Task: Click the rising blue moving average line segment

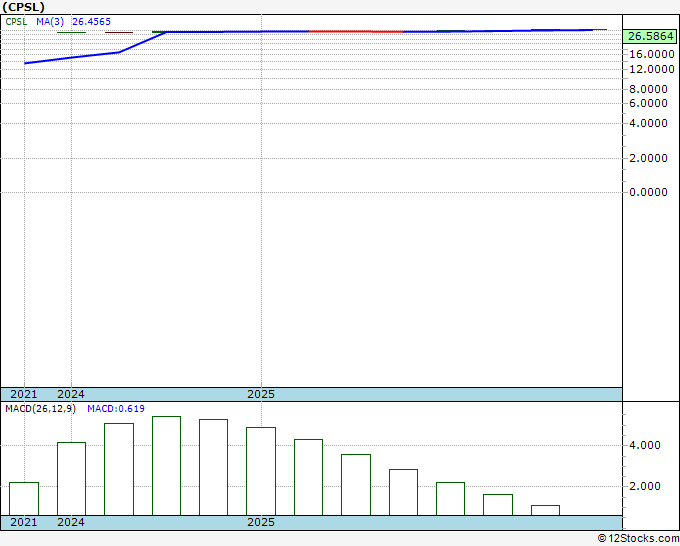Action: [95, 48]
